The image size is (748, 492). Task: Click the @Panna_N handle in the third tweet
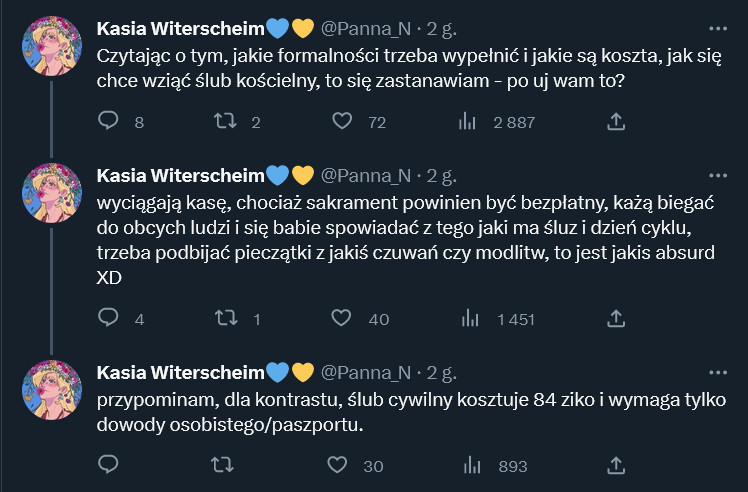[366, 373]
